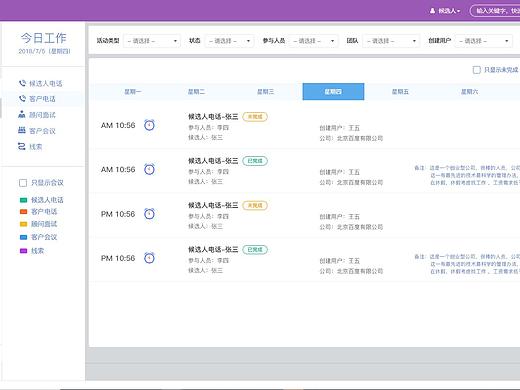Viewport: 520px width, 390px height.
Task: Open 客户电话 phone icon in sidebar
Action: 22,99
